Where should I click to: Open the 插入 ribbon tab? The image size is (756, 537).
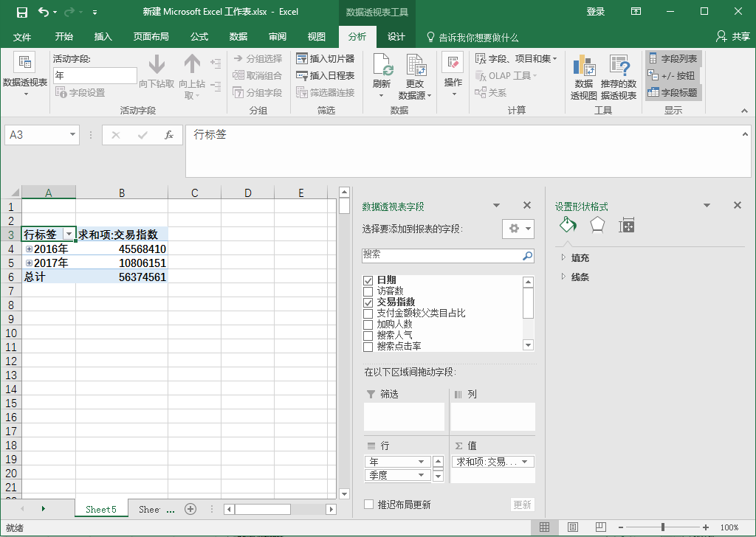point(103,37)
